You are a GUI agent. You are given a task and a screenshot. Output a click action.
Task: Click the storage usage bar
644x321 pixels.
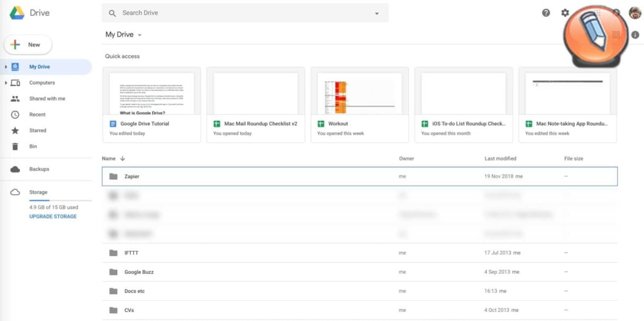[60, 201]
